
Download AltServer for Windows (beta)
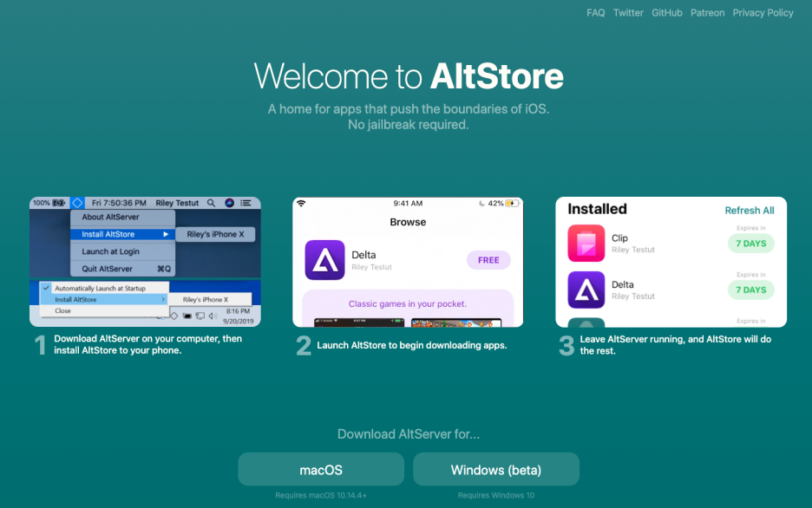496,469
